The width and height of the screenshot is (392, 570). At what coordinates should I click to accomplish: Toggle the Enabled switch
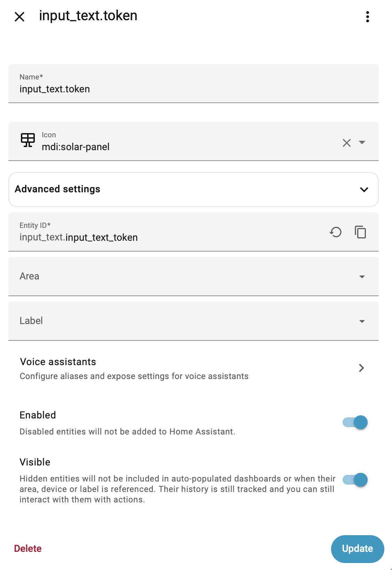coord(355,422)
